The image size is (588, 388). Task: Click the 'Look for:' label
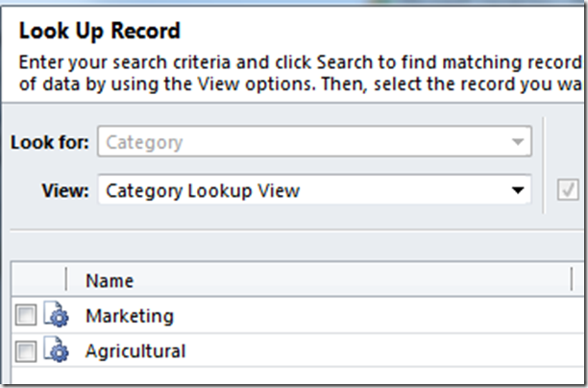(50, 143)
